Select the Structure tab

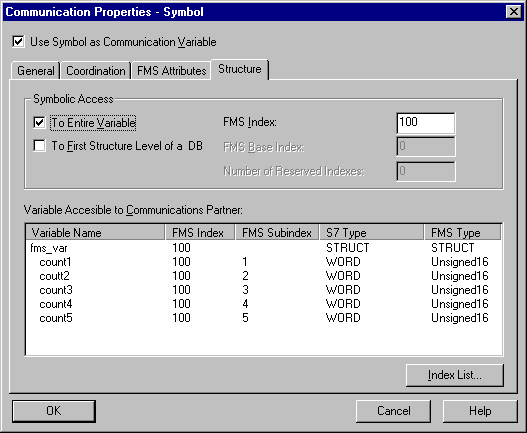click(240, 69)
